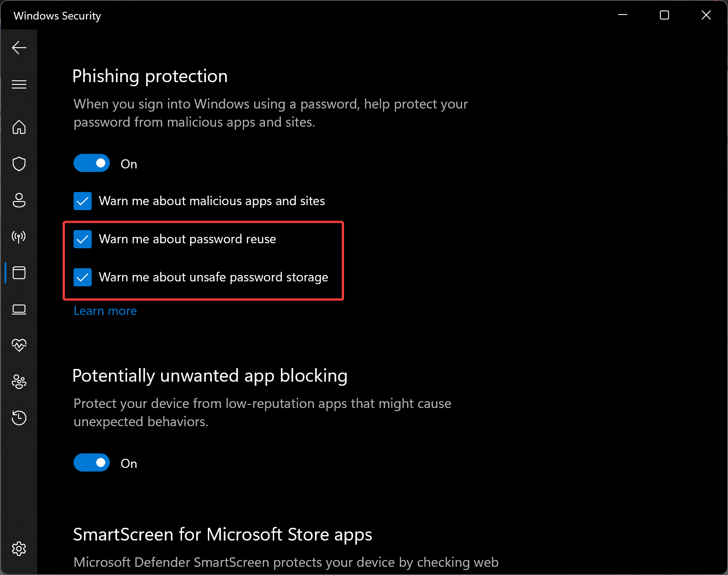728x575 pixels.
Task: Turn off the Phishing protection toggle
Action: click(92, 163)
